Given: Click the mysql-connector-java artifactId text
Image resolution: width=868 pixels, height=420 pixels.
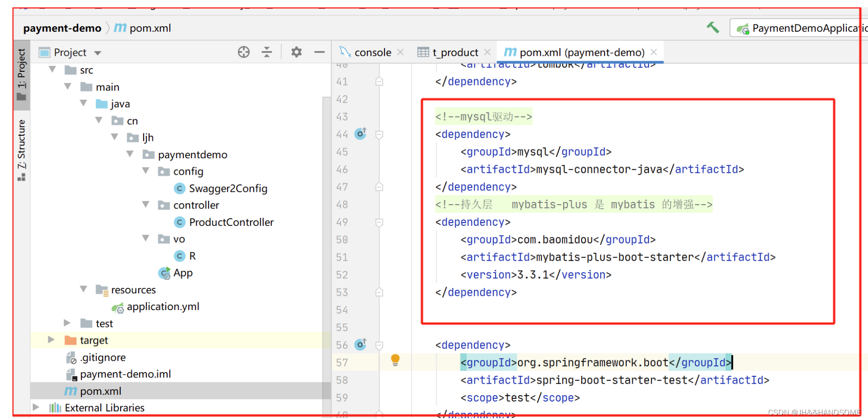Looking at the screenshot, I should point(600,169).
